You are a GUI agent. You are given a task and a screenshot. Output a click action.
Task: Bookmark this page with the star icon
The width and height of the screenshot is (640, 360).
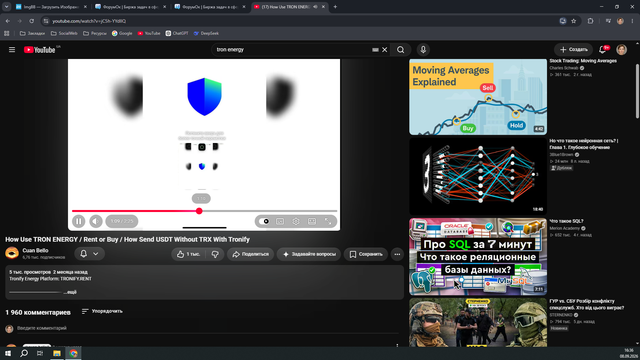pos(573,21)
